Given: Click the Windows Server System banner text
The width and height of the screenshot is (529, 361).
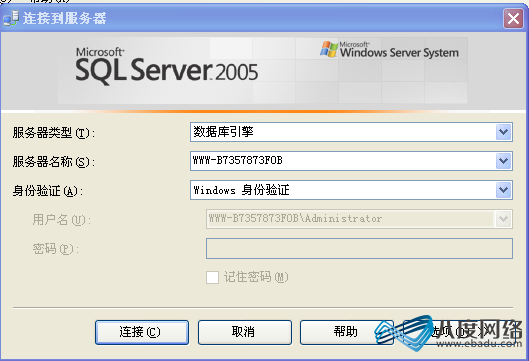Looking at the screenshot, I should click(399, 50).
